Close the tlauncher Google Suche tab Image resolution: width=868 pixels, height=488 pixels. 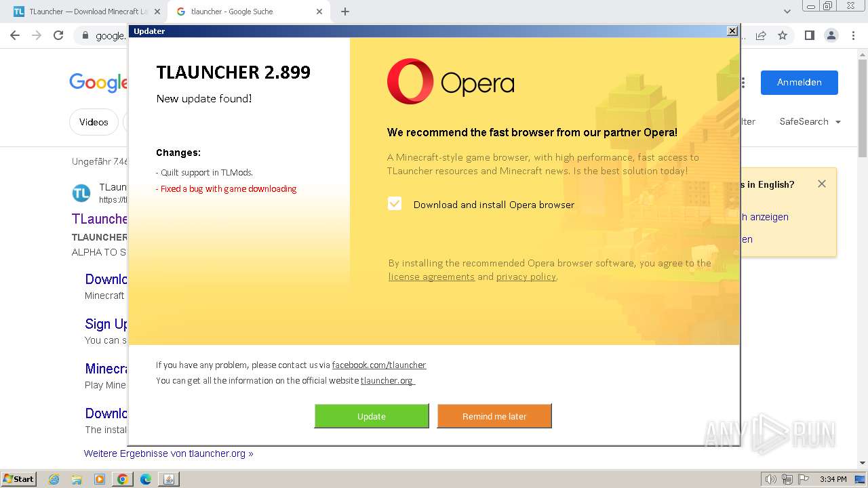(319, 12)
